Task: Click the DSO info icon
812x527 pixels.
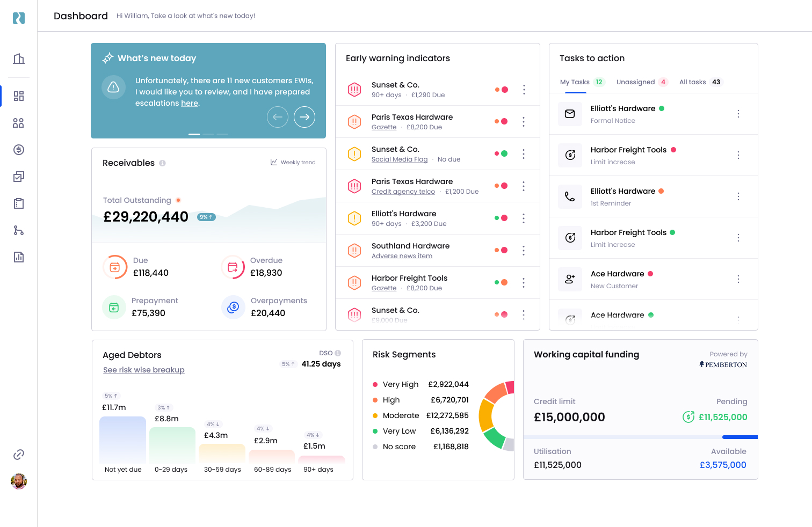Action: [338, 353]
